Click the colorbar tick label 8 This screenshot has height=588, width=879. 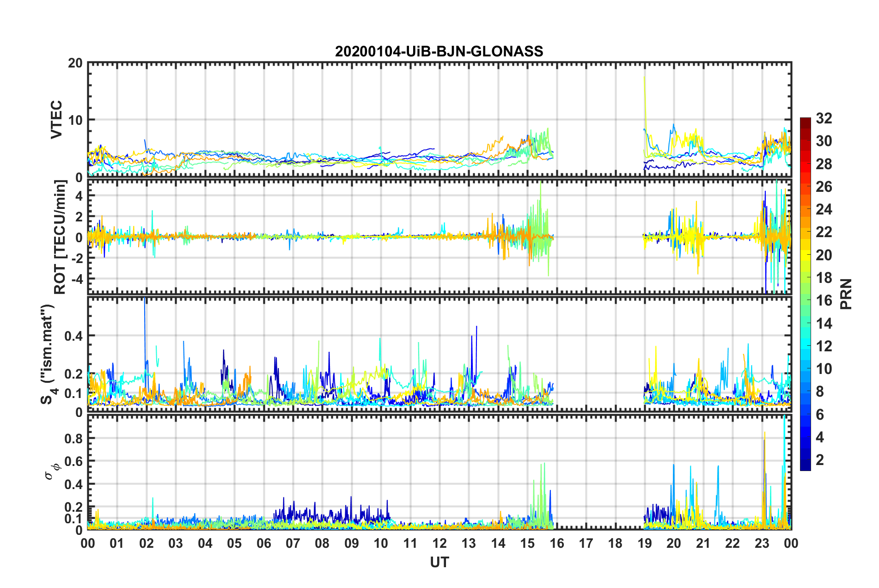820,392
